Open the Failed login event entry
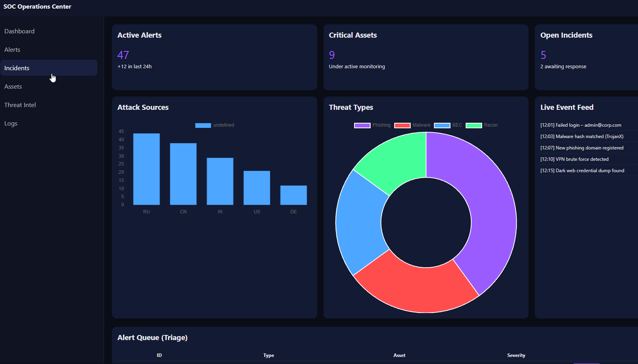The height and width of the screenshot is (364, 638). point(581,125)
